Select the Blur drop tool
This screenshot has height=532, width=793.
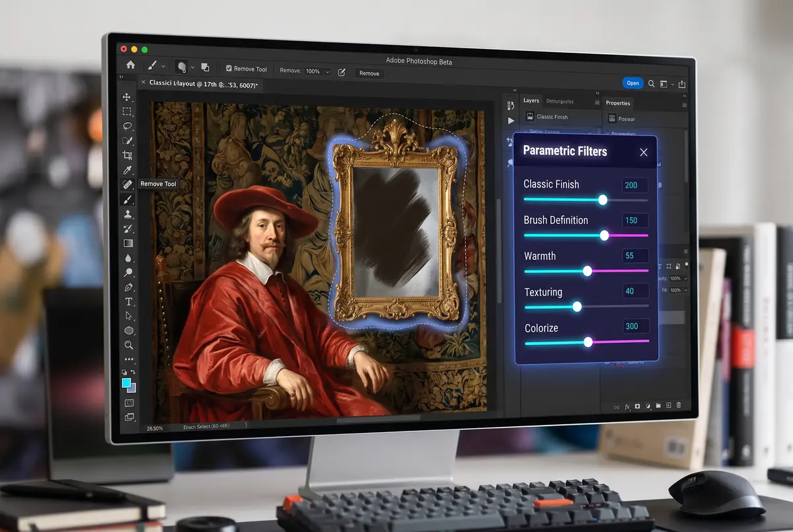[128, 258]
